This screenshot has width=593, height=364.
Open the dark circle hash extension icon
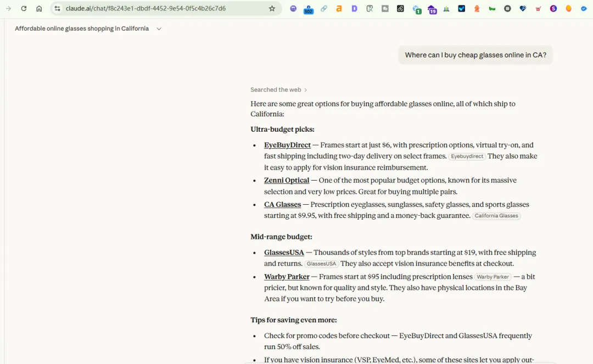click(x=507, y=8)
